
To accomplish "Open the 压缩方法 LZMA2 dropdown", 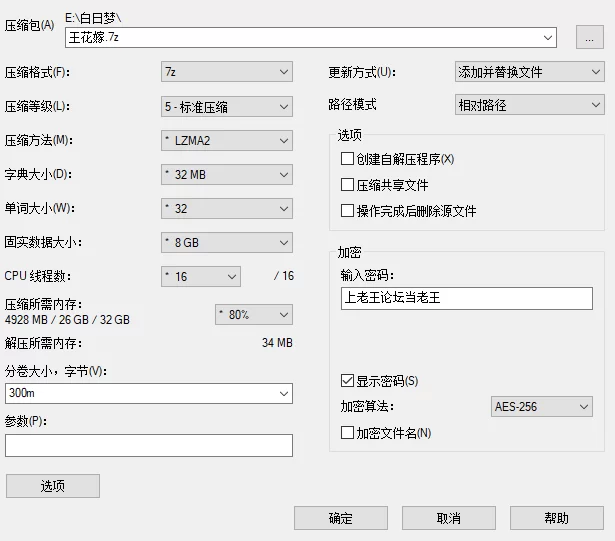I will [x=227, y=140].
